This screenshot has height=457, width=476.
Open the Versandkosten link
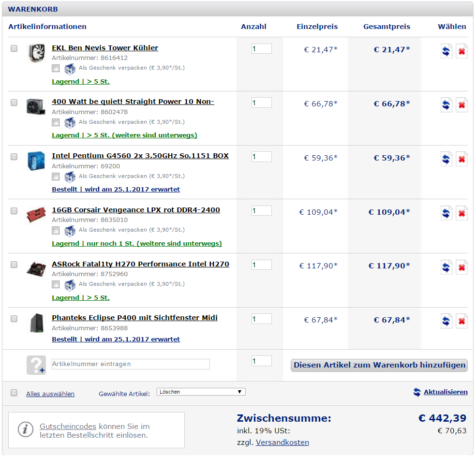[282, 442]
